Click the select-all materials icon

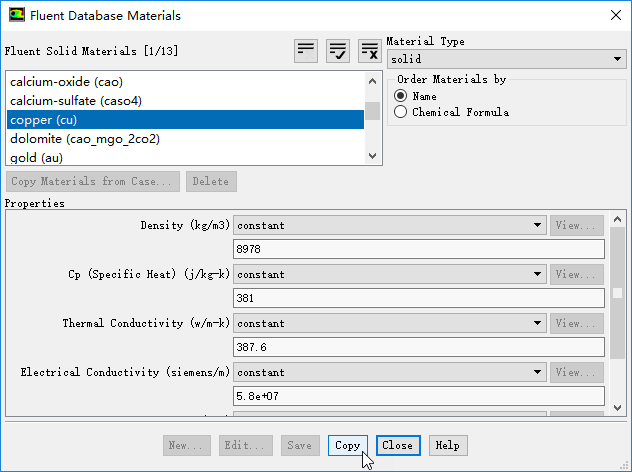coord(338,51)
